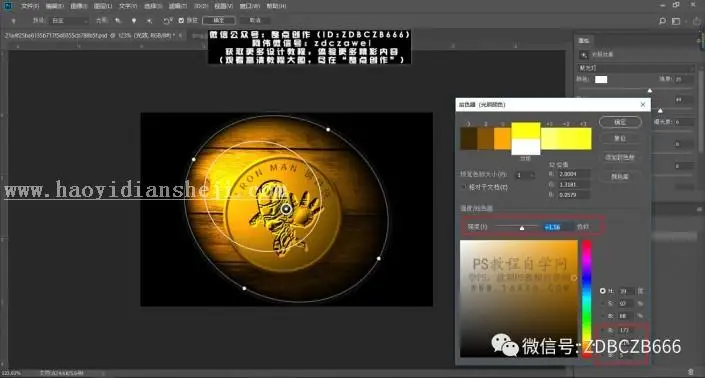Click the lighting effects icon in properties panel

(x=584, y=55)
